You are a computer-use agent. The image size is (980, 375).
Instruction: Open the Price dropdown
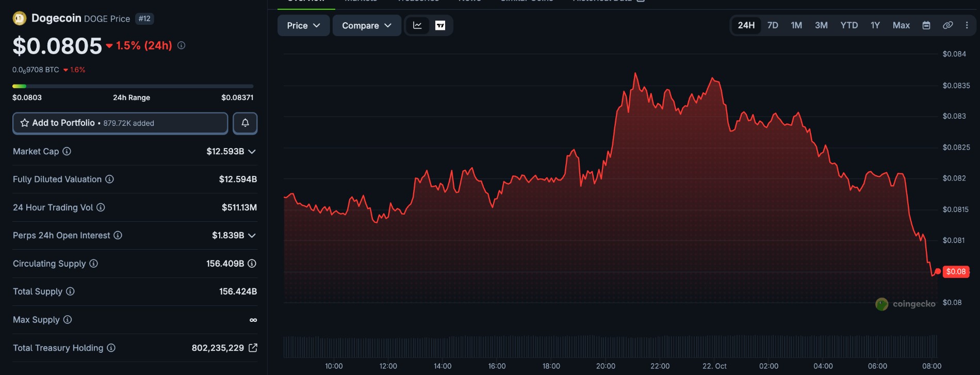(x=303, y=25)
